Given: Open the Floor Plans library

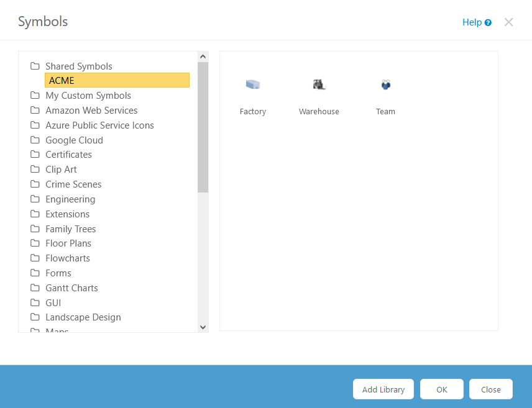Looking at the screenshot, I should [68, 243].
